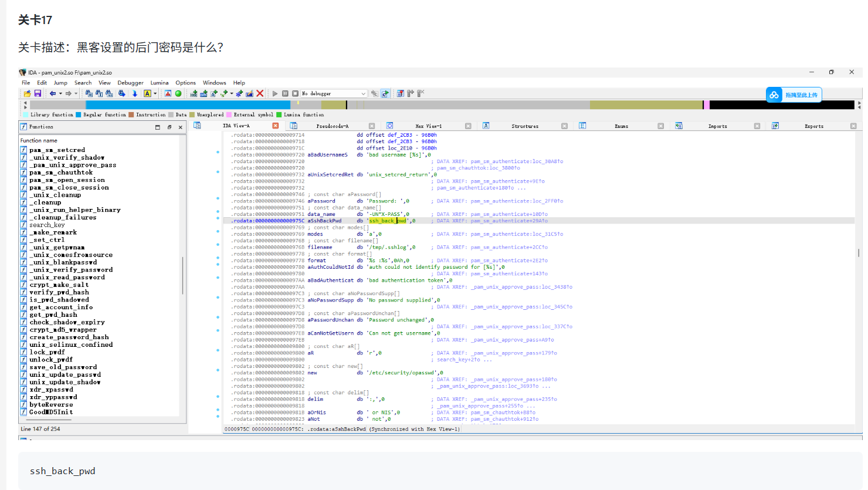Click the blue region of the navigation band

click(x=188, y=104)
